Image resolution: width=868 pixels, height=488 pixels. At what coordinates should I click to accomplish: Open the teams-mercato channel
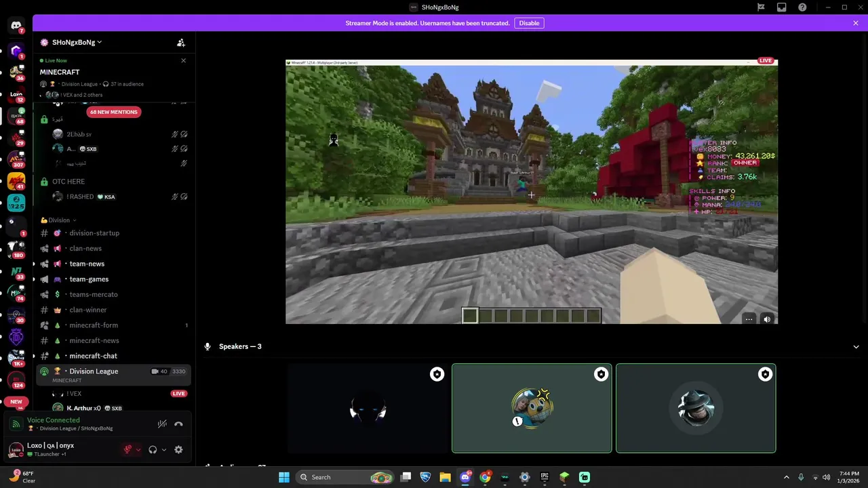point(114,294)
